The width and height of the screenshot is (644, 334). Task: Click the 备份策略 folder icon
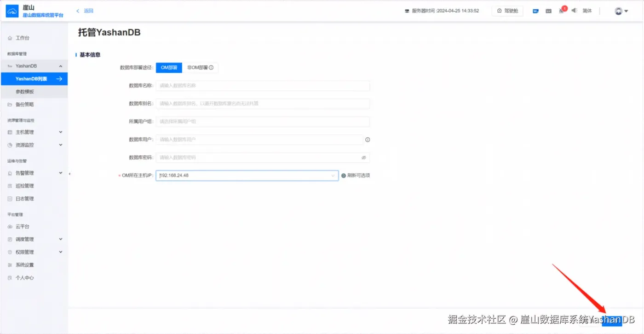click(10, 105)
